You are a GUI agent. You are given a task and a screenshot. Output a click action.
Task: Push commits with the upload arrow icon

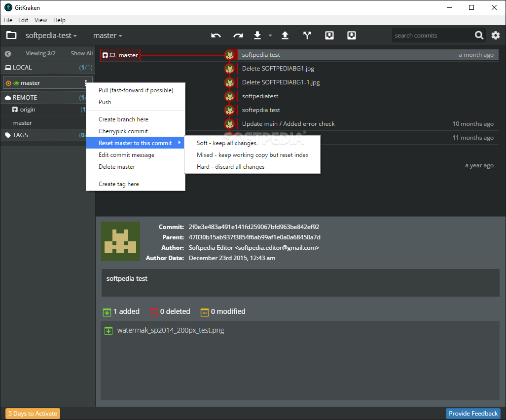[x=285, y=35]
